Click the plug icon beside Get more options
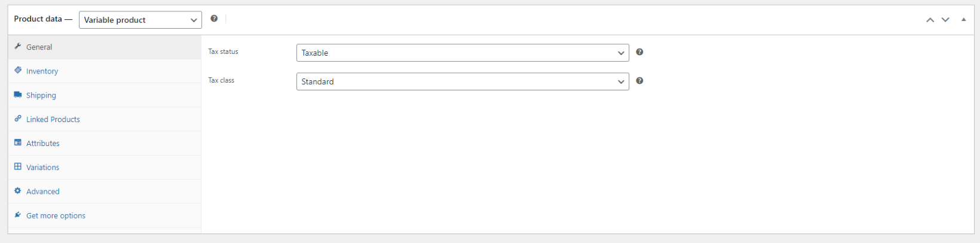 18,215
